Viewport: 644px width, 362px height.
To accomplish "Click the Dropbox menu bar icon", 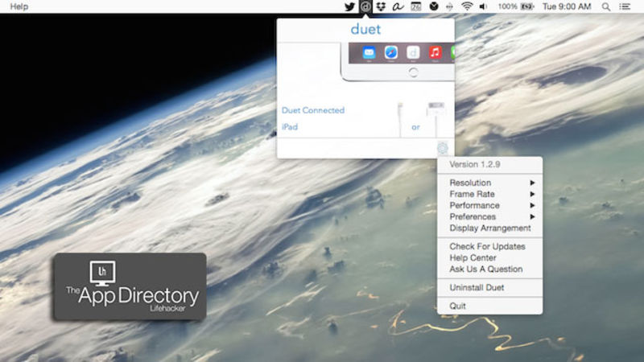I will pos(380,6).
